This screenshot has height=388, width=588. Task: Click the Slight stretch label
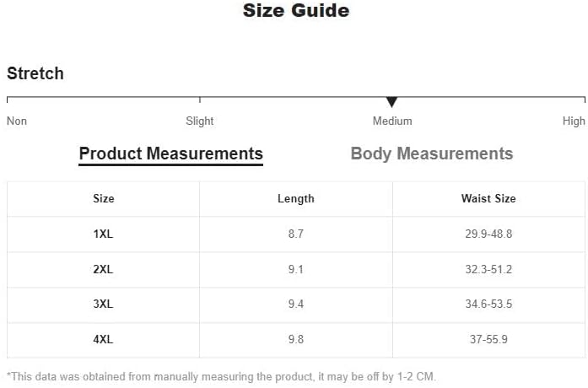coord(199,121)
